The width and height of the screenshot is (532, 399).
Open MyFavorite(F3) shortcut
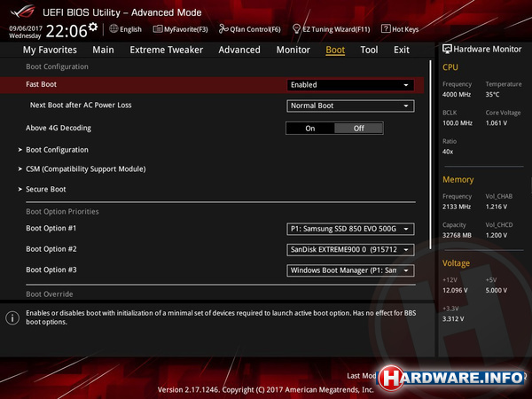181,29
